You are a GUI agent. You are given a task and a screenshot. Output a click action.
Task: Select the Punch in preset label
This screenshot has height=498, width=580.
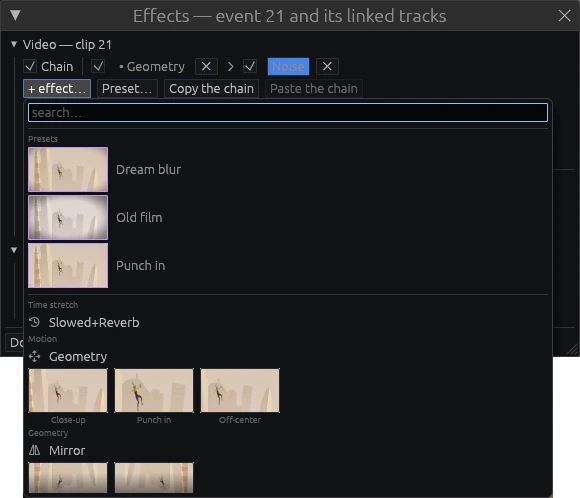click(x=141, y=266)
